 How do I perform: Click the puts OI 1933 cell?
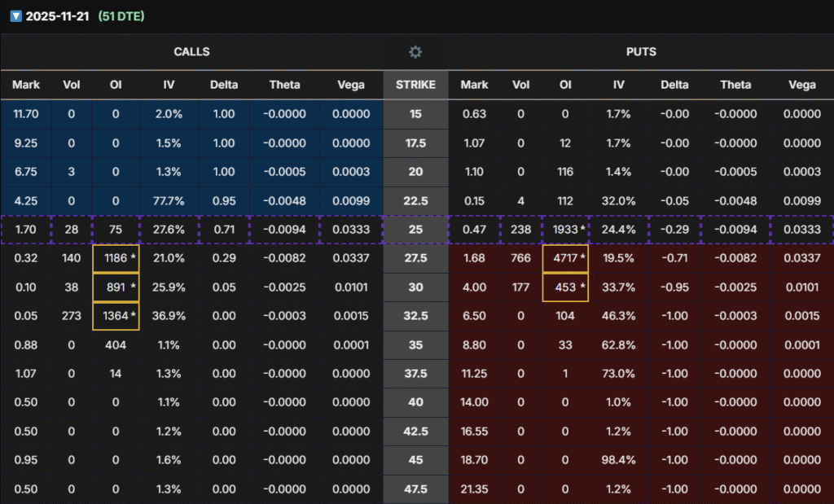click(x=565, y=230)
